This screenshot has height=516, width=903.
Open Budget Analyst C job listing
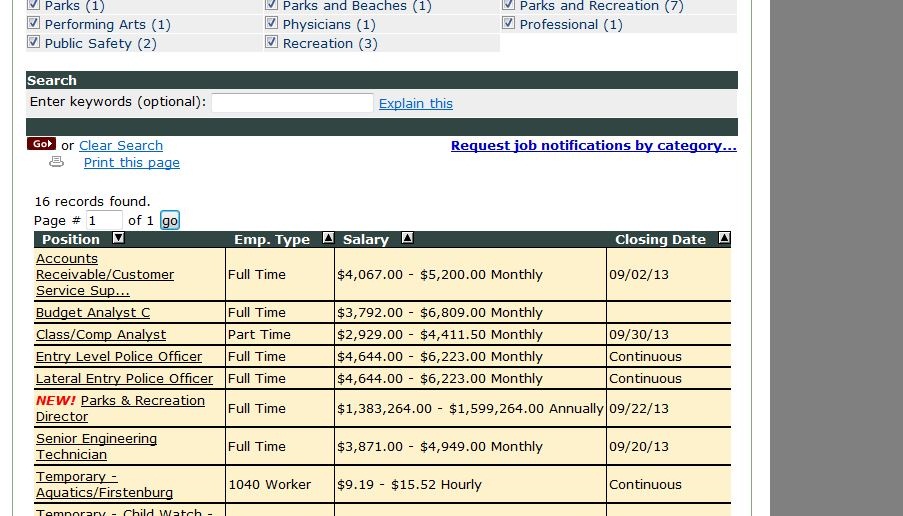93,313
